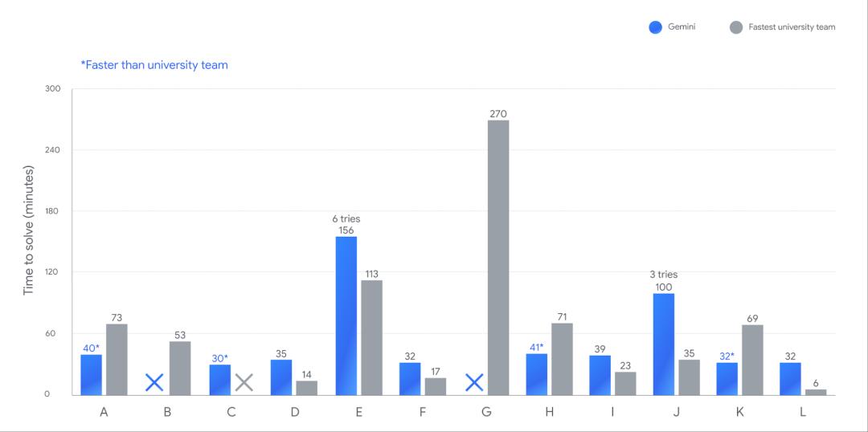Click the "*Faster than university team" note
This screenshot has height=432, width=868.
154,65
